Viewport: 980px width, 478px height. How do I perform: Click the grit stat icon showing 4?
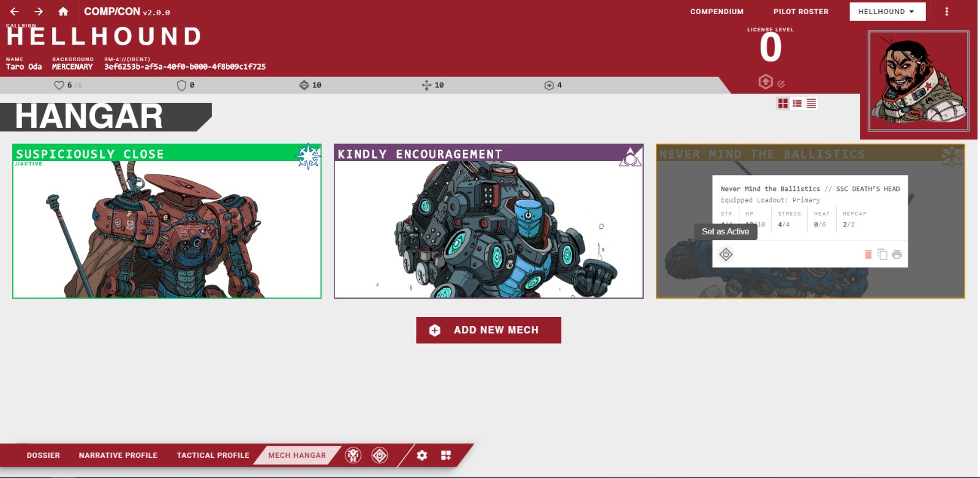click(x=549, y=85)
